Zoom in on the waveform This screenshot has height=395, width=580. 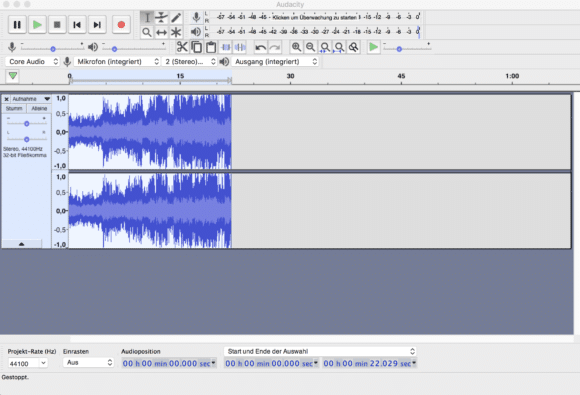(296, 47)
